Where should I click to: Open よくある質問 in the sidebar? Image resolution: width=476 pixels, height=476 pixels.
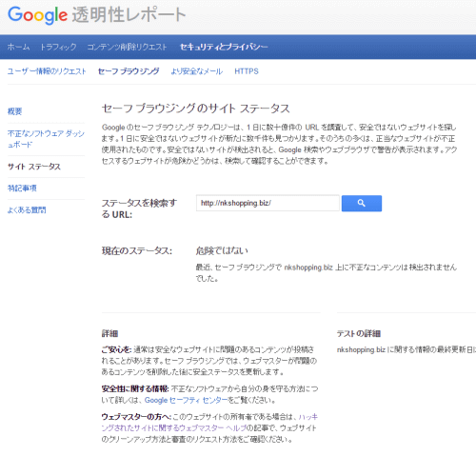click(27, 210)
